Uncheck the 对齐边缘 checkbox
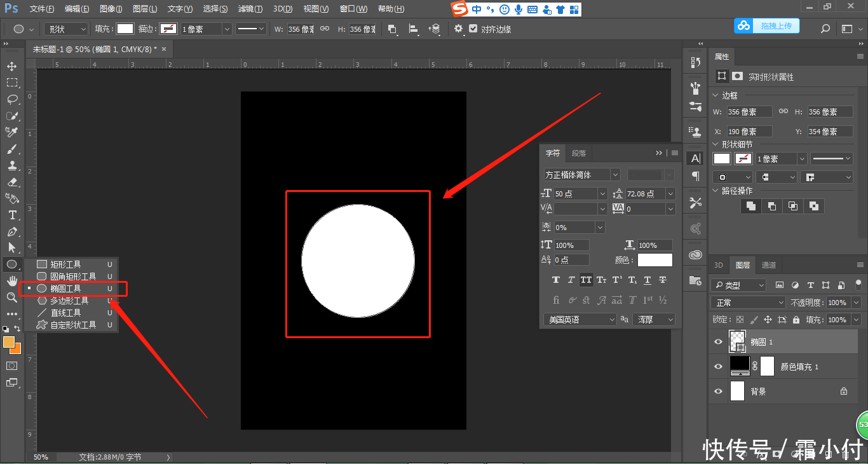868x464 pixels. 473,29
